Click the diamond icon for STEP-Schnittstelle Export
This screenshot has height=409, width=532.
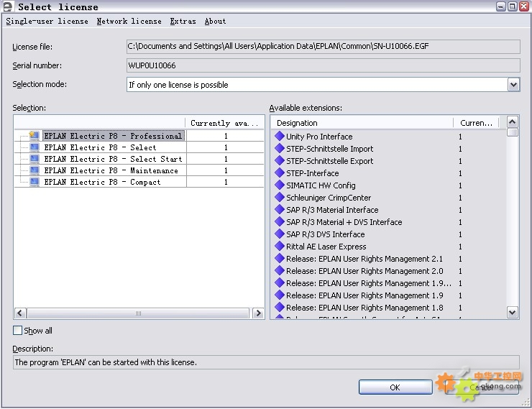[279, 160]
